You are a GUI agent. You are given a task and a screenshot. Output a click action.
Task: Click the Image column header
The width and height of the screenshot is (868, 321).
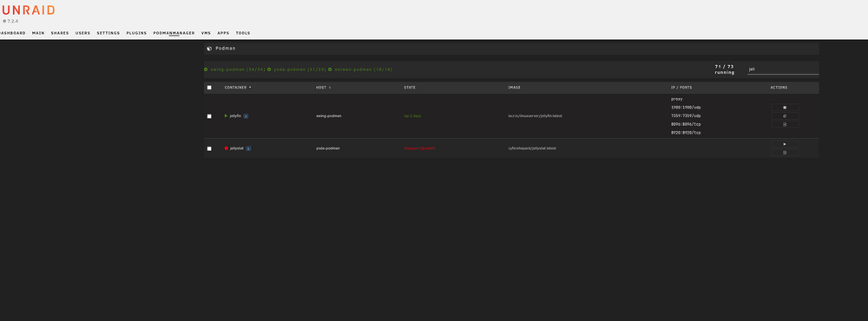[x=514, y=88]
